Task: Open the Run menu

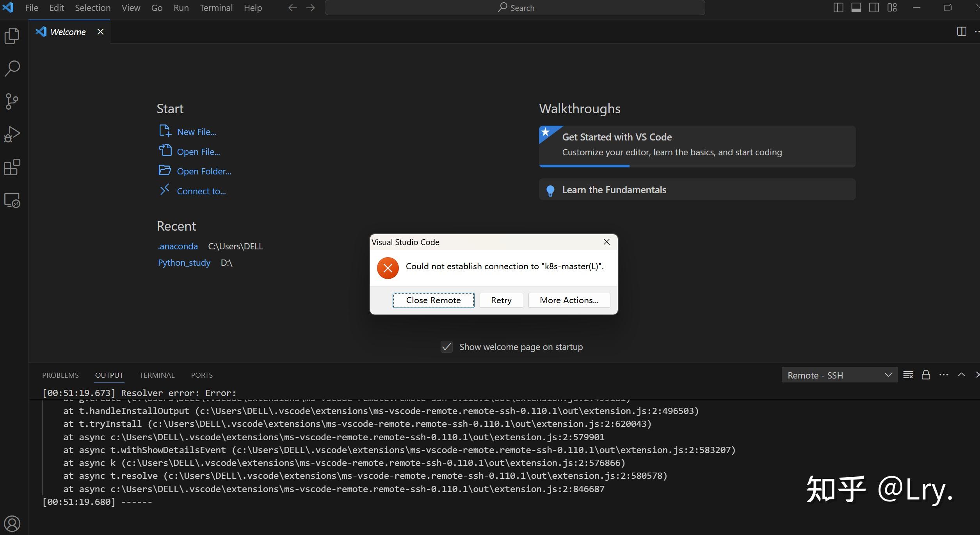Action: (181, 8)
